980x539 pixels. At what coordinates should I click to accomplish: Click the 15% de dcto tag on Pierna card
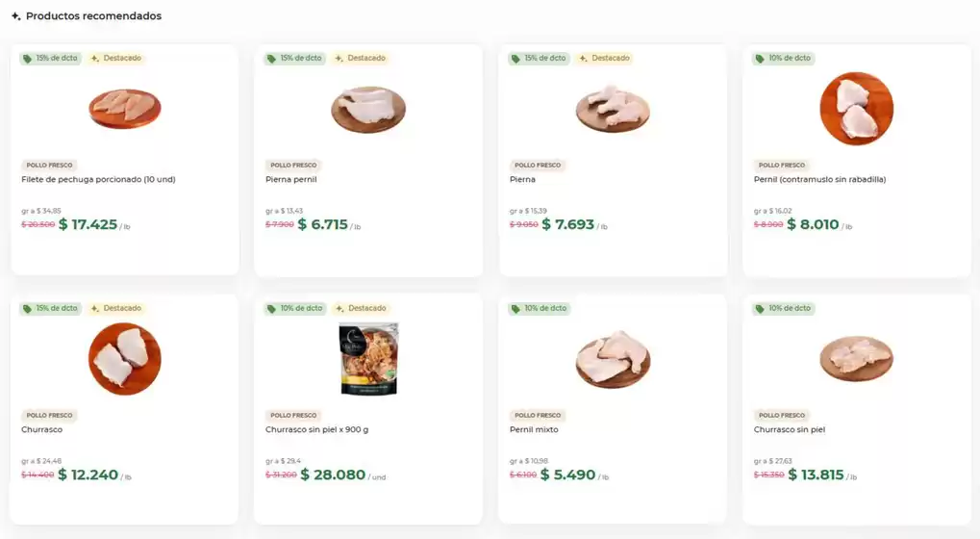539,58
